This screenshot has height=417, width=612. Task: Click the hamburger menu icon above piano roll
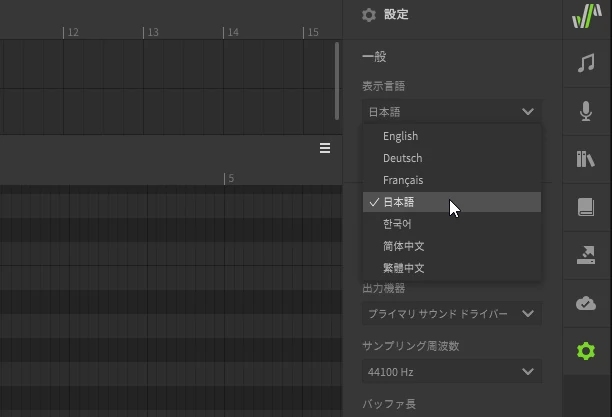point(325,148)
